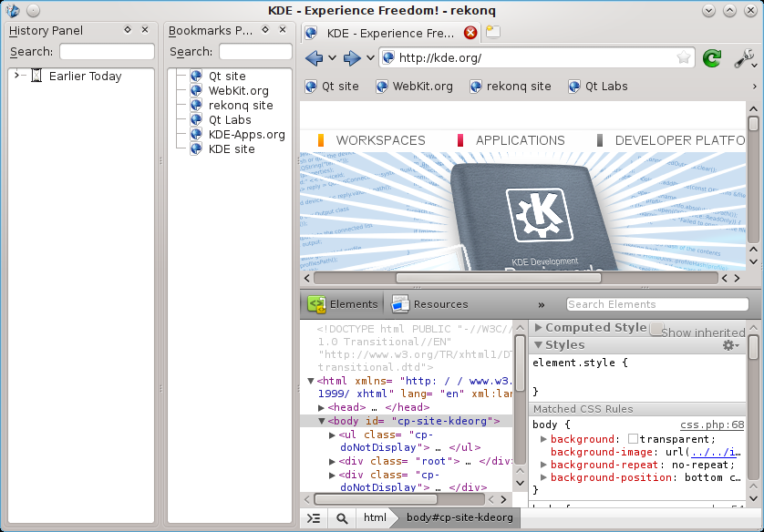Close the History Panel
764x532 pixels.
(x=145, y=30)
